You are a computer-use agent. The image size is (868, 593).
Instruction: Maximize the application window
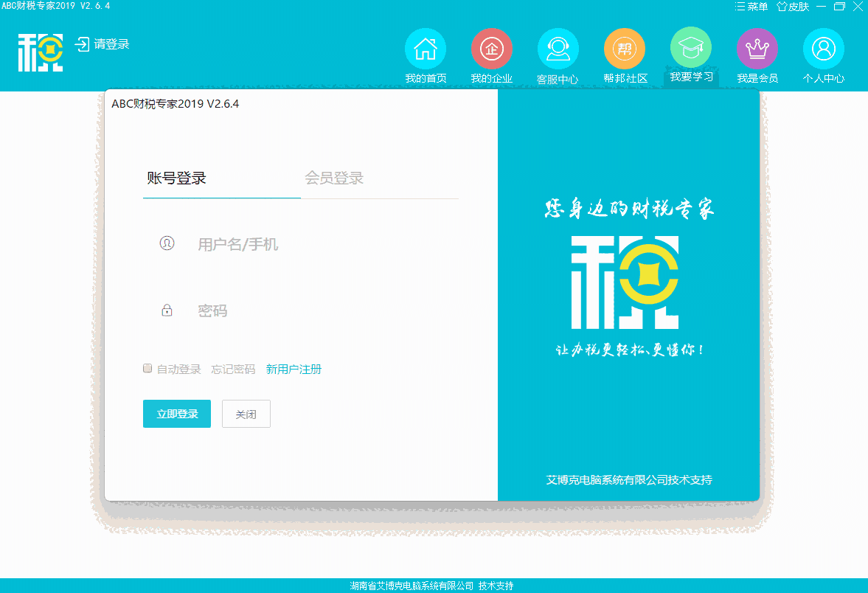coord(839,7)
